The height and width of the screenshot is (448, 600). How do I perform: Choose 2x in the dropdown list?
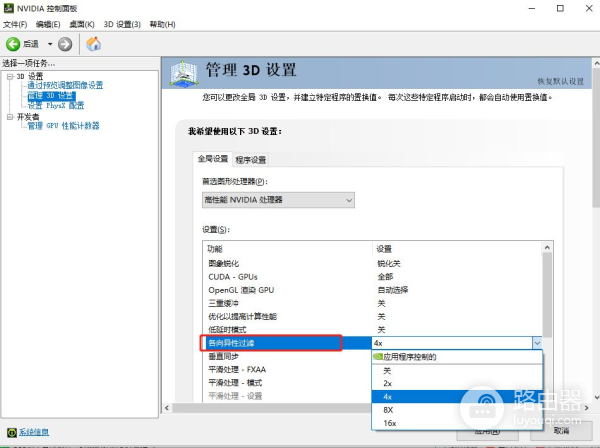click(457, 383)
